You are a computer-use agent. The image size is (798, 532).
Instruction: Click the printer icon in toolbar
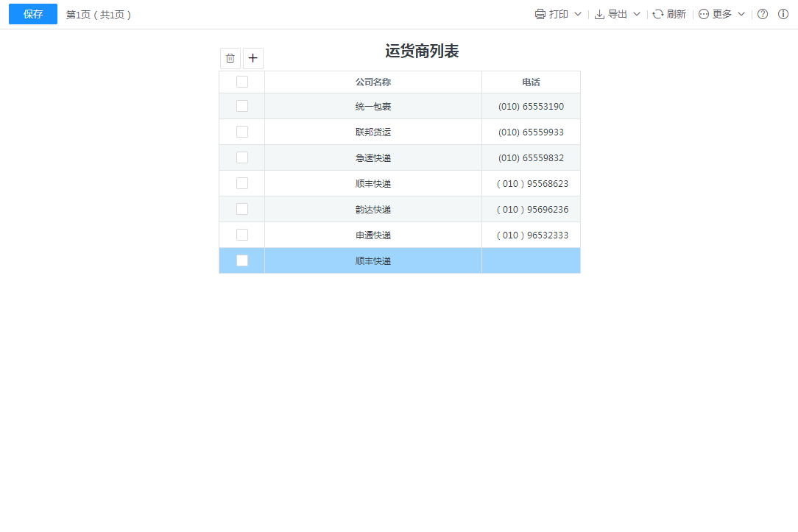point(540,14)
